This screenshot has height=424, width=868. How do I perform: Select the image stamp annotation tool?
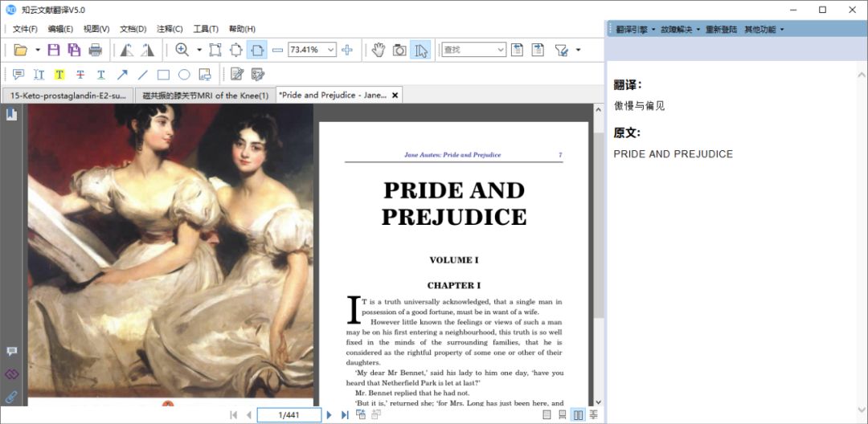pyautogui.click(x=205, y=75)
